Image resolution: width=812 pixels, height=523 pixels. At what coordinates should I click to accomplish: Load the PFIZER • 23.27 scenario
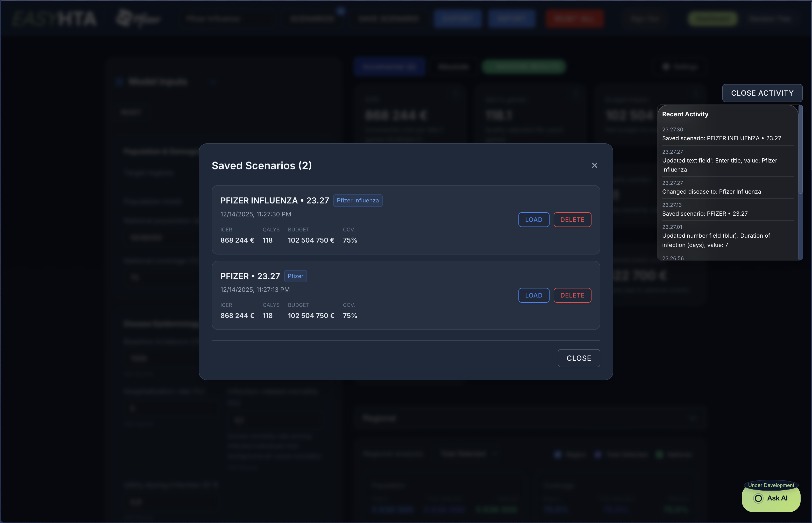pos(534,295)
